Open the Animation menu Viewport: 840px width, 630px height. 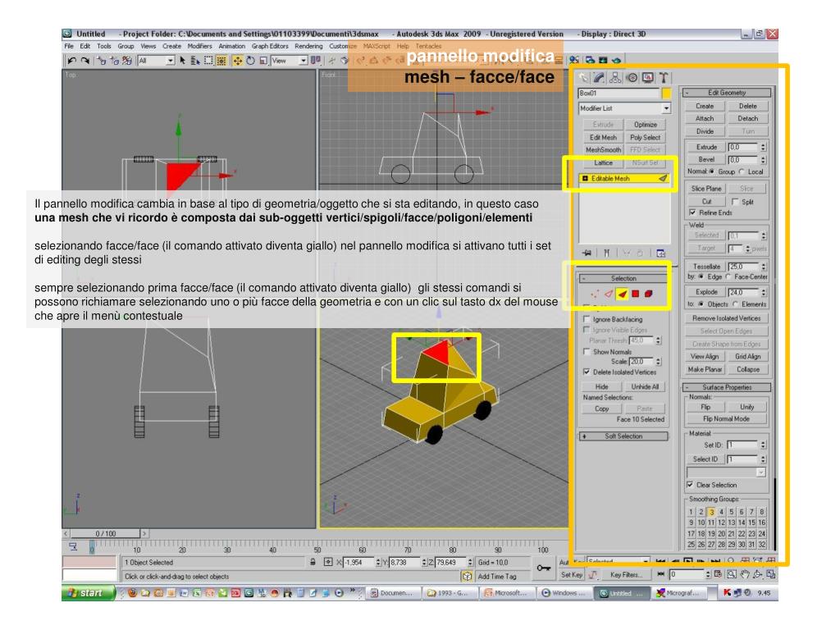pyautogui.click(x=231, y=46)
